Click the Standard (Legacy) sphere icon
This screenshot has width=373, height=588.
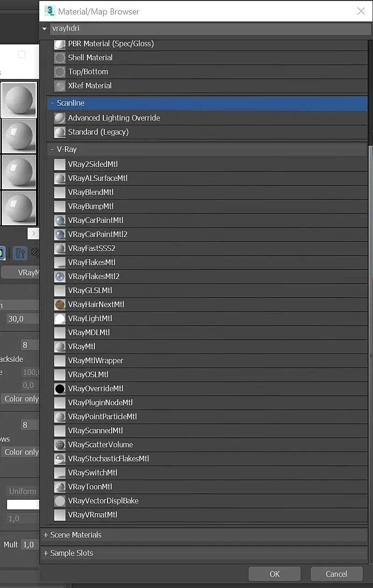(x=60, y=132)
